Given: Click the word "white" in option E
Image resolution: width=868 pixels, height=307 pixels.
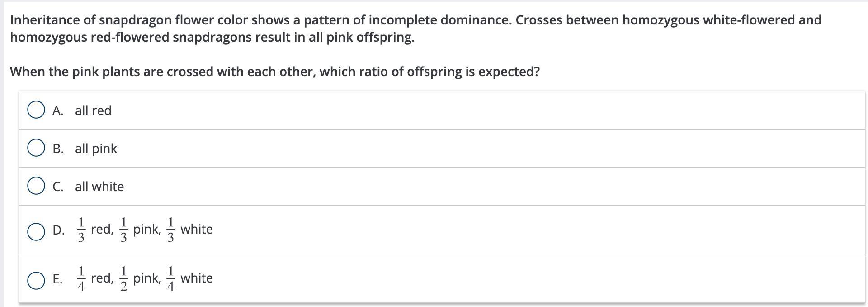Looking at the screenshot, I should (x=197, y=278).
